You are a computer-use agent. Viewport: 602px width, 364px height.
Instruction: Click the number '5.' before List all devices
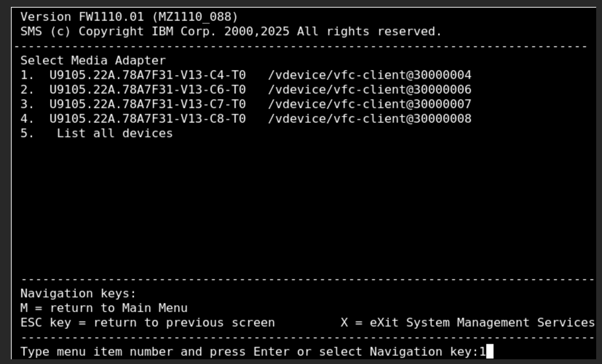click(27, 133)
